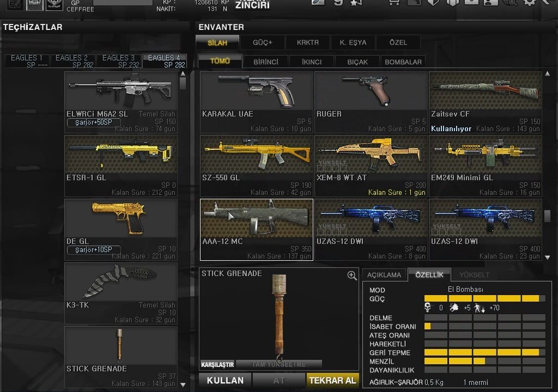The width and height of the screenshot is (558, 392).
Task: Filter inventory by BOMBALAR
Action: (403, 62)
